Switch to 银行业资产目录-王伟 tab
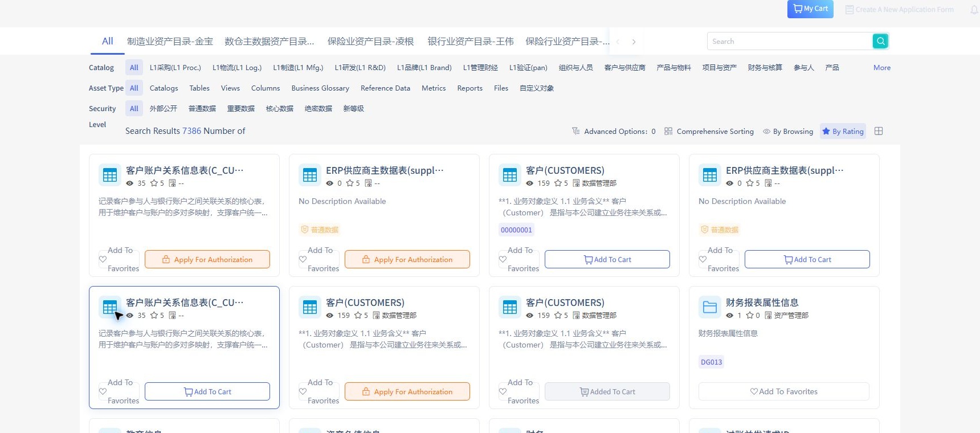980x433 pixels. click(471, 41)
